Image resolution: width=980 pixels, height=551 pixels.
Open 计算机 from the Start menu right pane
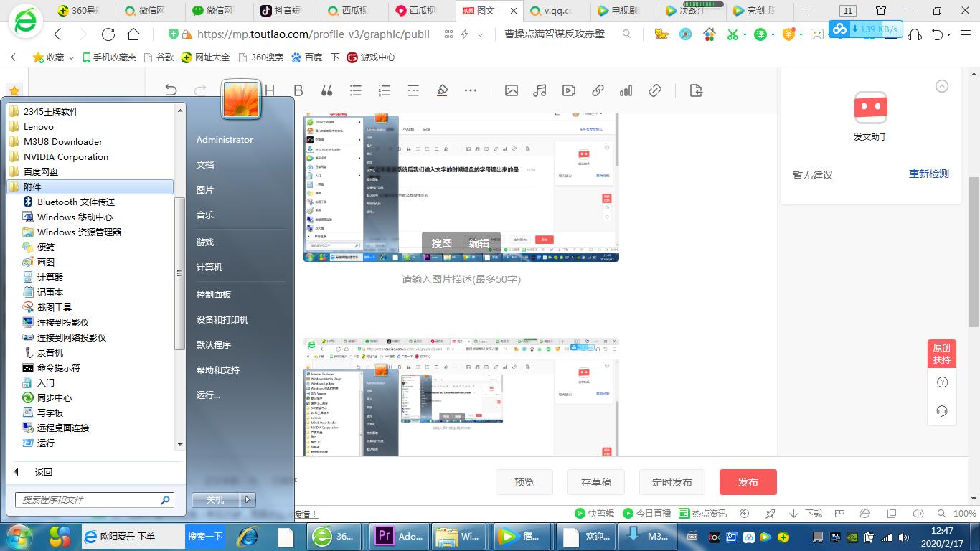(209, 267)
